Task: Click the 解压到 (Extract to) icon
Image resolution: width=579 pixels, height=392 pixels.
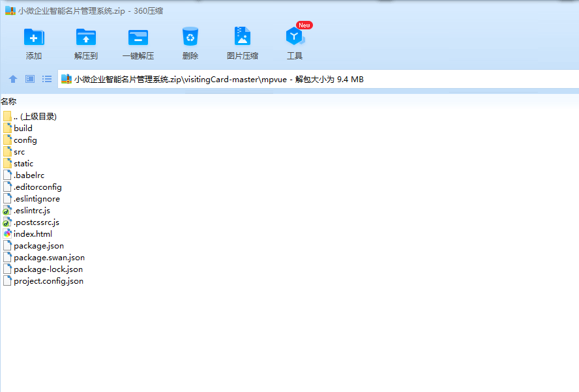Action: point(85,37)
